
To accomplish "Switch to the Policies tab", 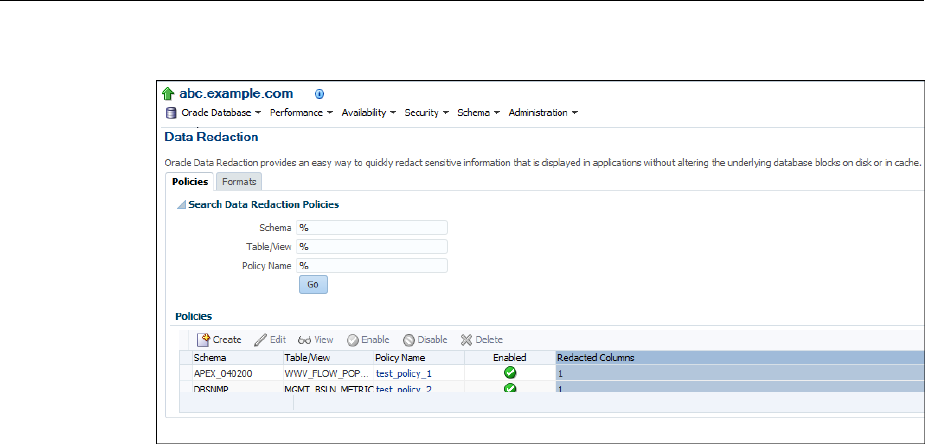I will click(190, 182).
